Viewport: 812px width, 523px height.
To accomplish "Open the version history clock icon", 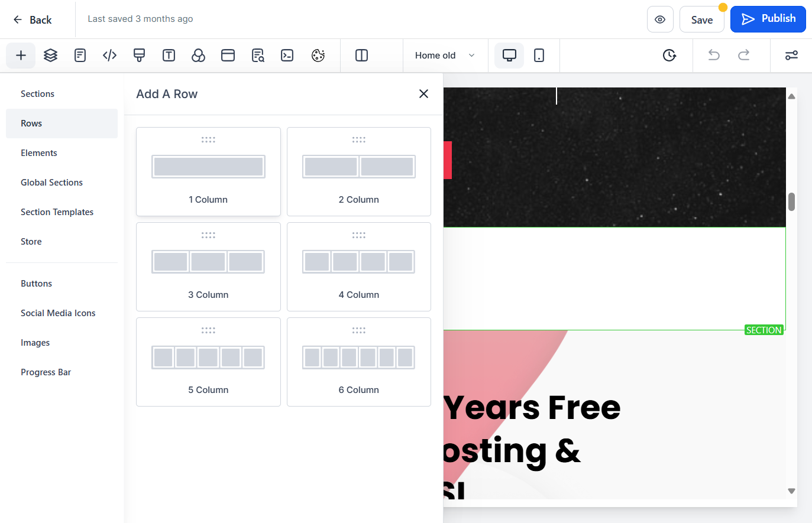I will [669, 56].
